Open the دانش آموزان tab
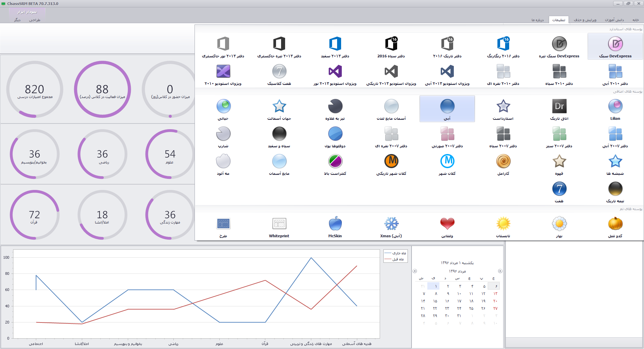The image size is (644, 349). (x=614, y=20)
